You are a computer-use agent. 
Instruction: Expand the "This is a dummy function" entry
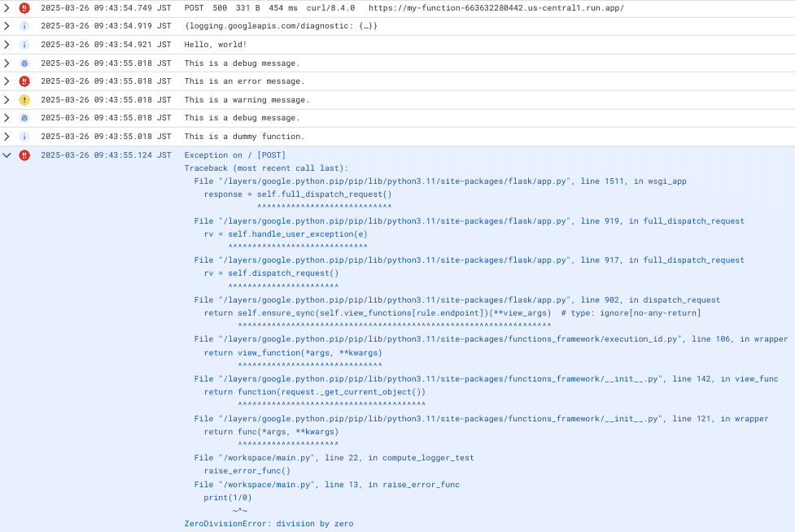pyautogui.click(x=7, y=136)
